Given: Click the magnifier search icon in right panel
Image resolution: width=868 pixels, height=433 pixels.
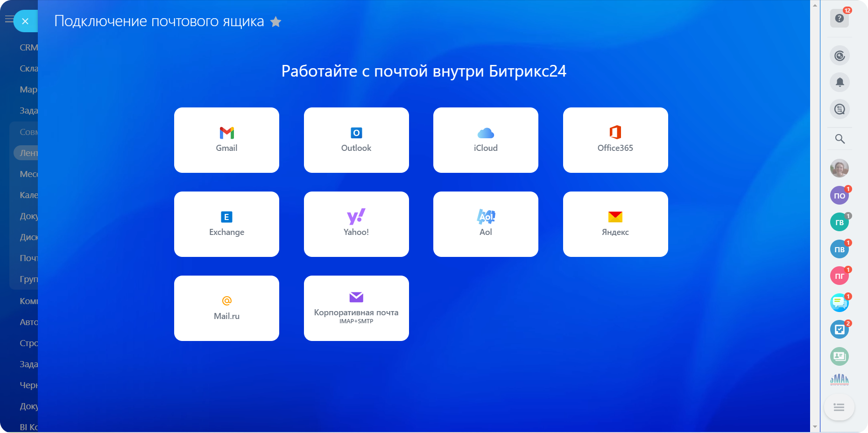Looking at the screenshot, I should pyautogui.click(x=840, y=139).
